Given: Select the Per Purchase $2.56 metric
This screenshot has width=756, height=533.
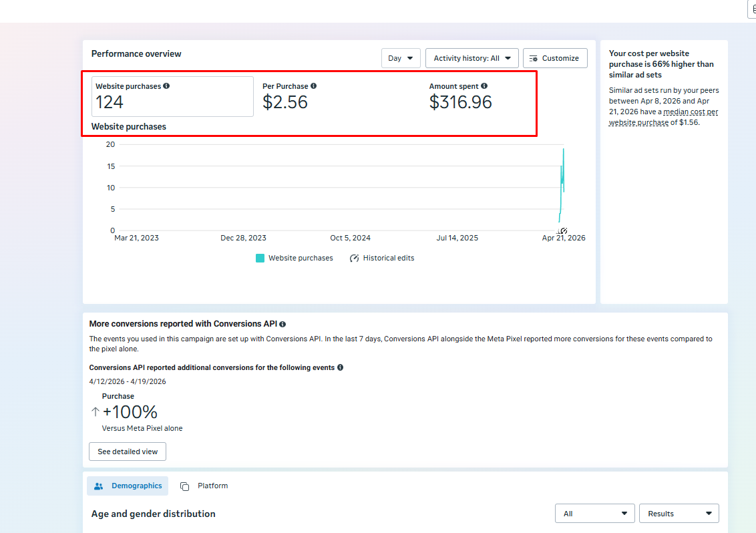Looking at the screenshot, I should tap(289, 96).
